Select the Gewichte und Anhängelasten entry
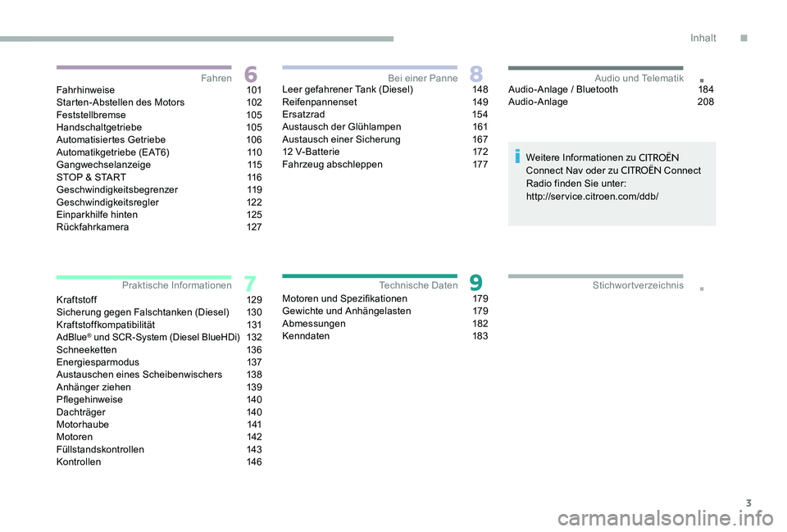 (385, 311)
